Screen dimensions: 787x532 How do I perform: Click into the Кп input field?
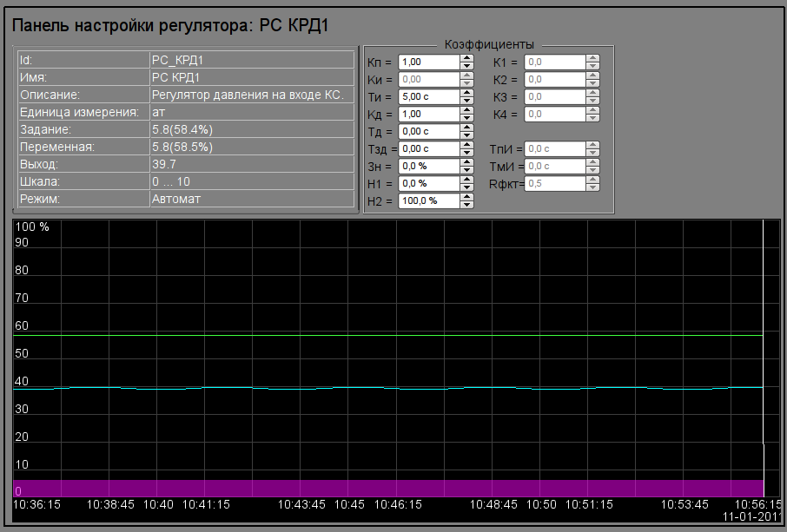click(428, 62)
